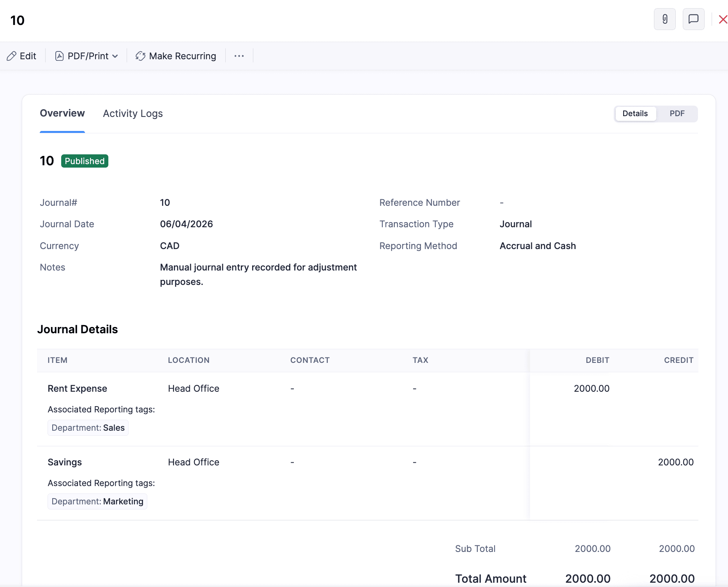Click the green Published status badge

point(85,161)
